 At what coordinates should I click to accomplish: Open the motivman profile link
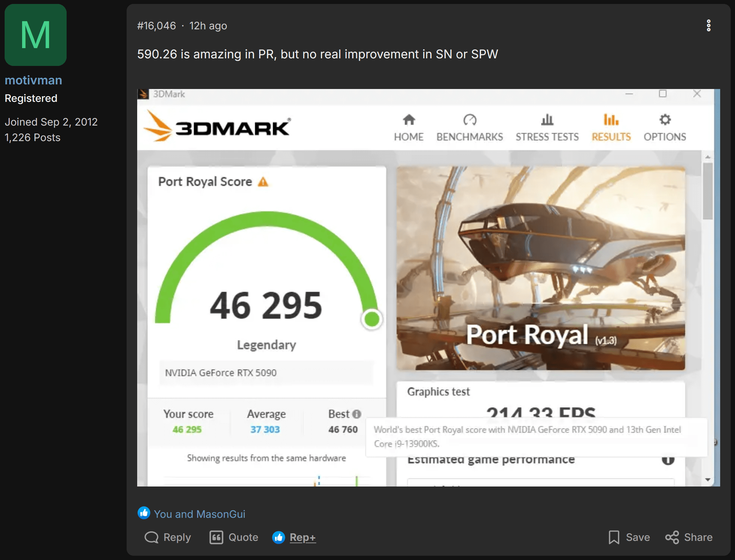[33, 80]
